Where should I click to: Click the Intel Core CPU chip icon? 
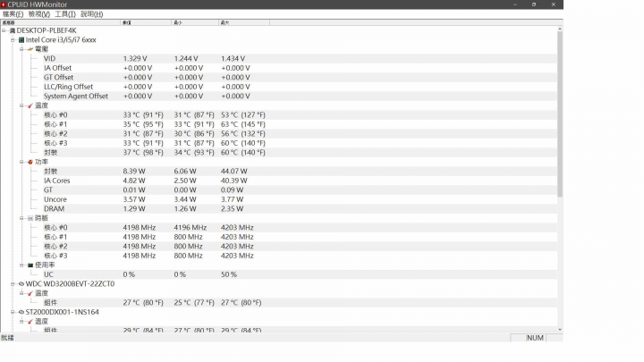[21, 40]
